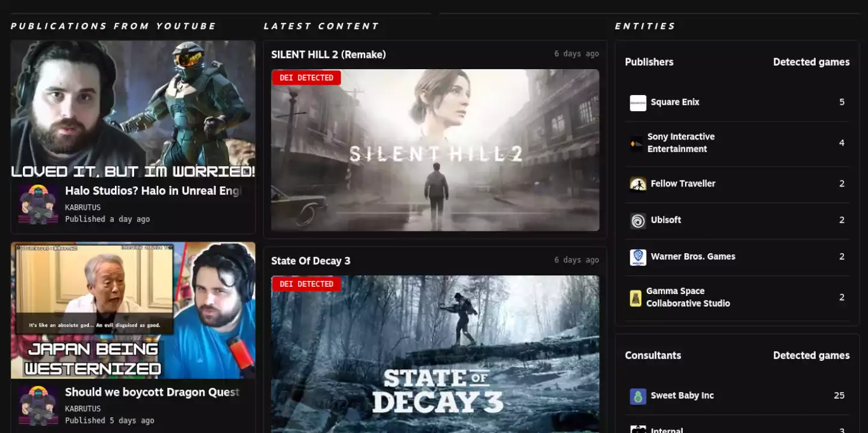Click KABRUTUS channel avatar under Halo video
Image resolution: width=868 pixels, height=433 pixels.
point(38,204)
